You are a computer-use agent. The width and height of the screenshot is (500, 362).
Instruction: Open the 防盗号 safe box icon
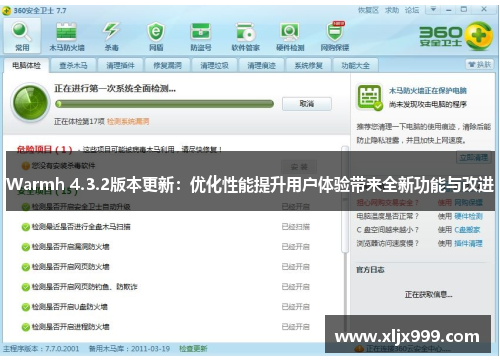point(201,36)
